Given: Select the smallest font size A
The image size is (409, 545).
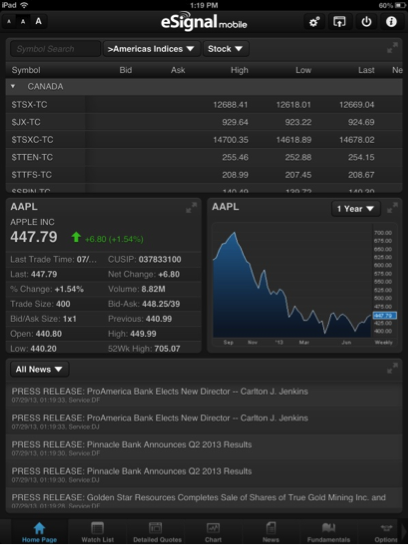Looking at the screenshot, I should coord(9,22).
